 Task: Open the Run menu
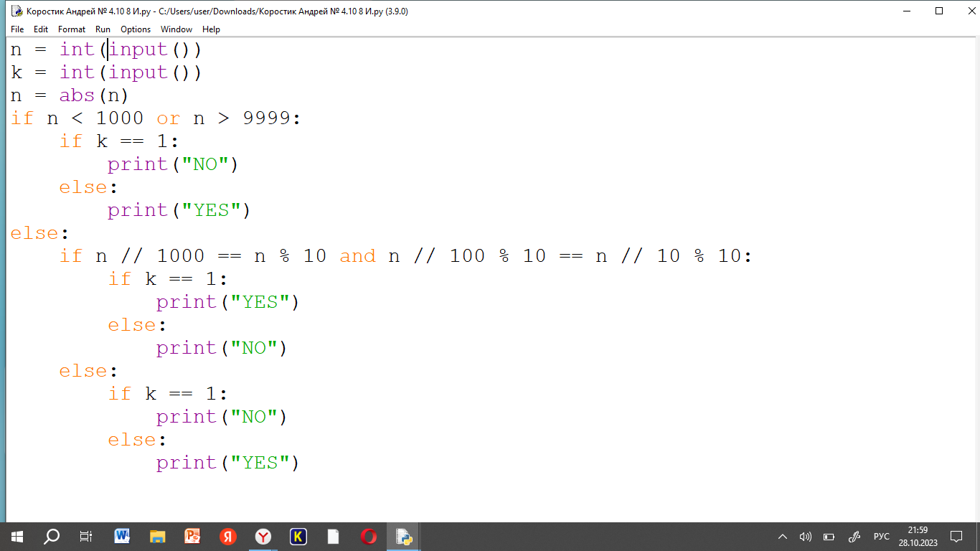click(103, 29)
